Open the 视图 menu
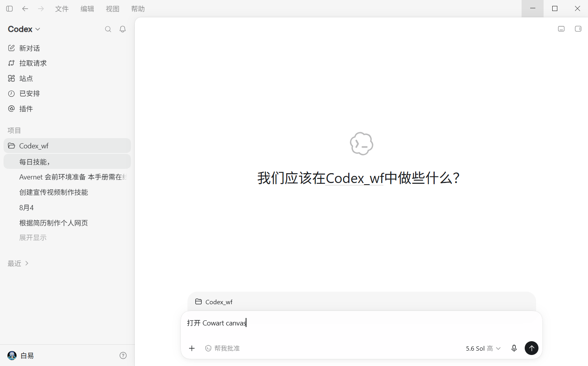Viewport: 588px width, 366px height. point(112,9)
